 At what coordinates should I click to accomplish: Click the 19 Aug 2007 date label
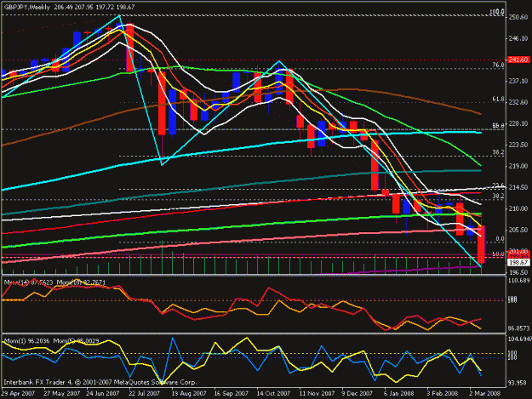tap(189, 394)
